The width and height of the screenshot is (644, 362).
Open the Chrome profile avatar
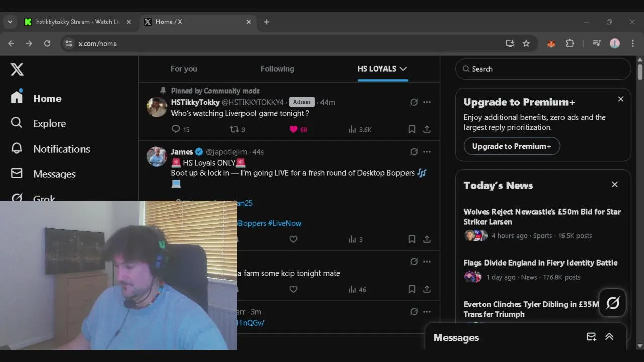(x=615, y=44)
